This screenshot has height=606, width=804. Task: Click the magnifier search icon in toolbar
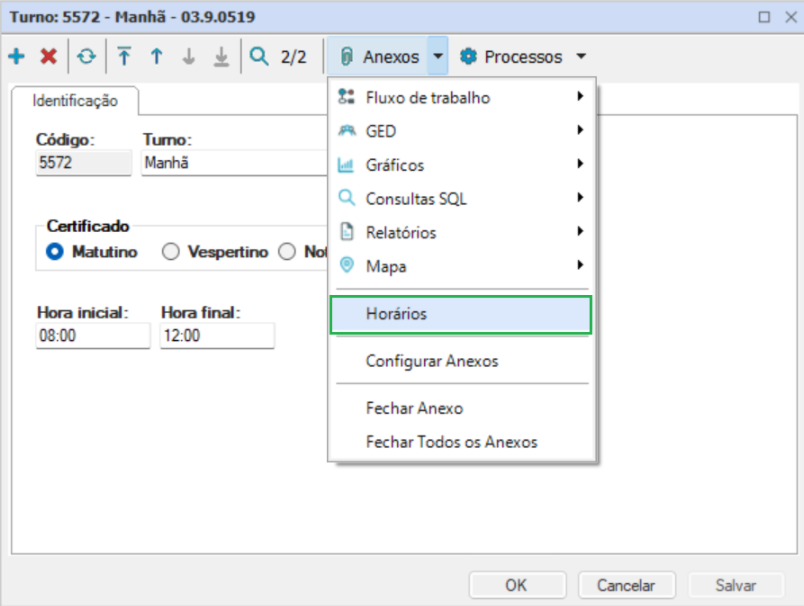pyautogui.click(x=258, y=56)
